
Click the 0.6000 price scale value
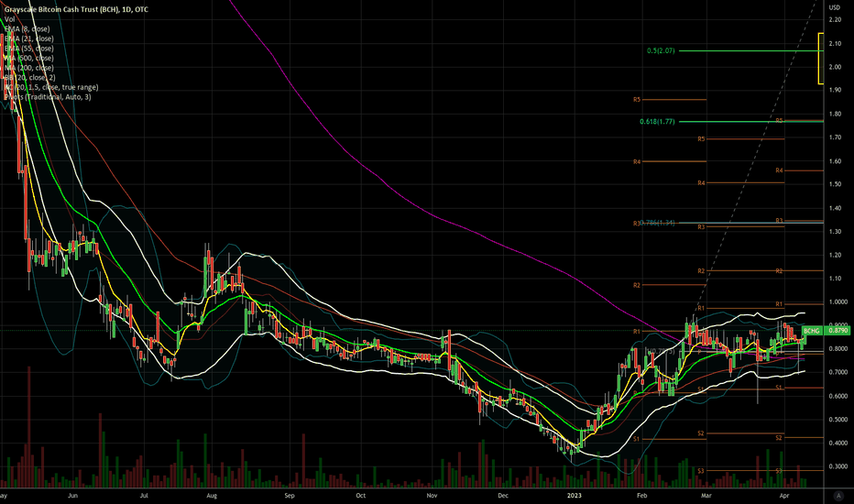click(x=838, y=396)
